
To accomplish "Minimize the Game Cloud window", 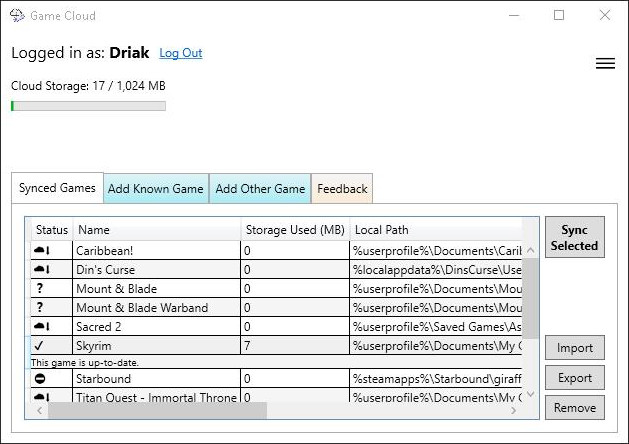I will point(514,15).
